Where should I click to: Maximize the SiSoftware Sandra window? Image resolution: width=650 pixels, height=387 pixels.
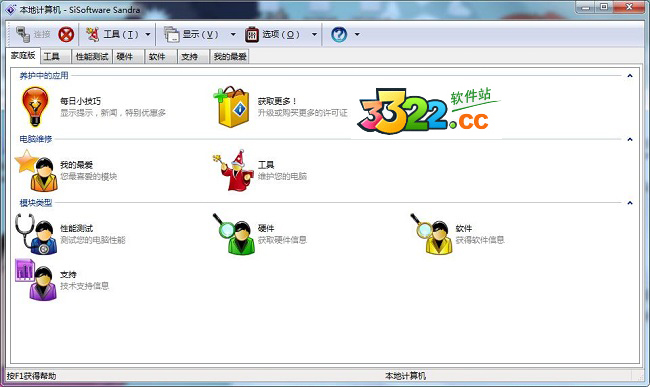click(604, 7)
